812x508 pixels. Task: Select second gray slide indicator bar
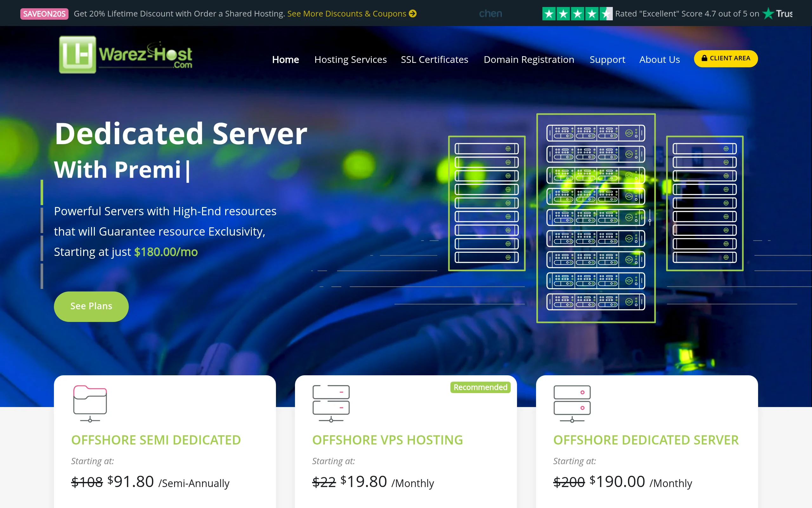[42, 220]
